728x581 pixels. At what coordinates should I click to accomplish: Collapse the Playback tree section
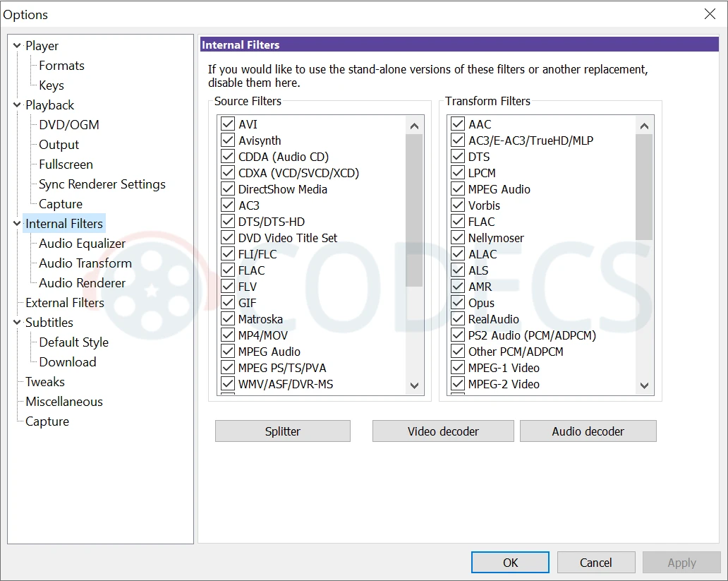point(17,105)
